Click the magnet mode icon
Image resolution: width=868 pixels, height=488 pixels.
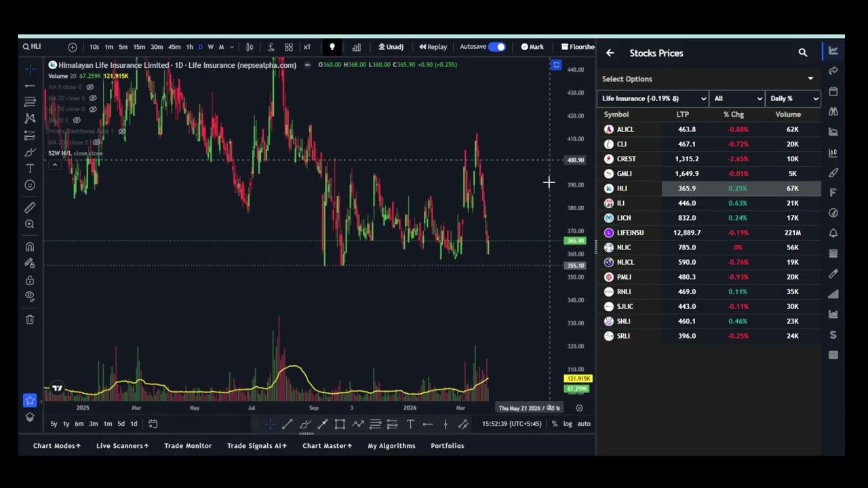coord(30,247)
